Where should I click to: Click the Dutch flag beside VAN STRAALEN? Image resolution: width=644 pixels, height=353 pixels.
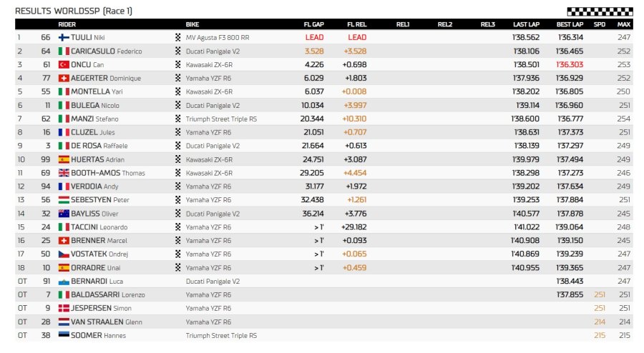point(64,322)
